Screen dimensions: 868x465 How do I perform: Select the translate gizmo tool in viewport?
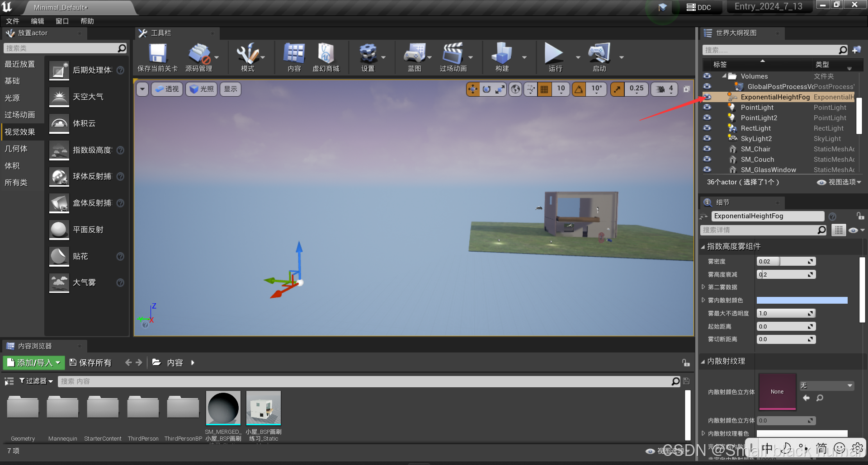[x=473, y=89]
